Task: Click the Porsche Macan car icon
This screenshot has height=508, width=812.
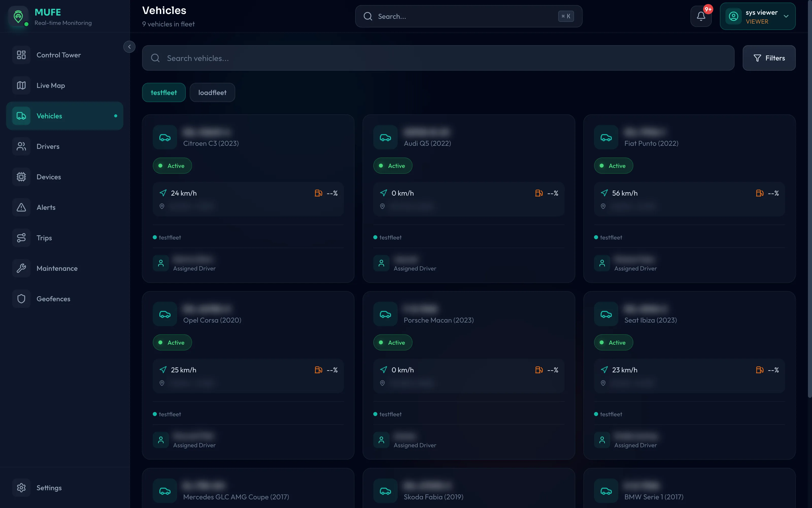Action: [385, 314]
